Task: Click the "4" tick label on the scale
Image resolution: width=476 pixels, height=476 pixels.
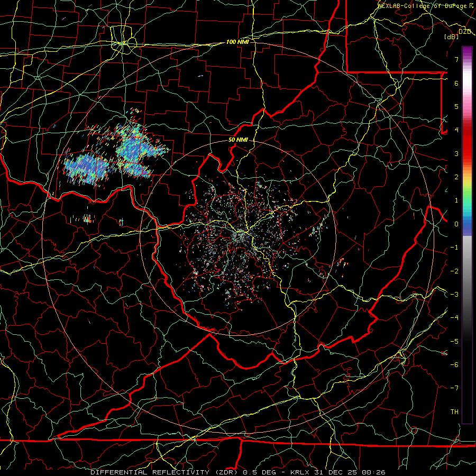Action: pyautogui.click(x=456, y=130)
